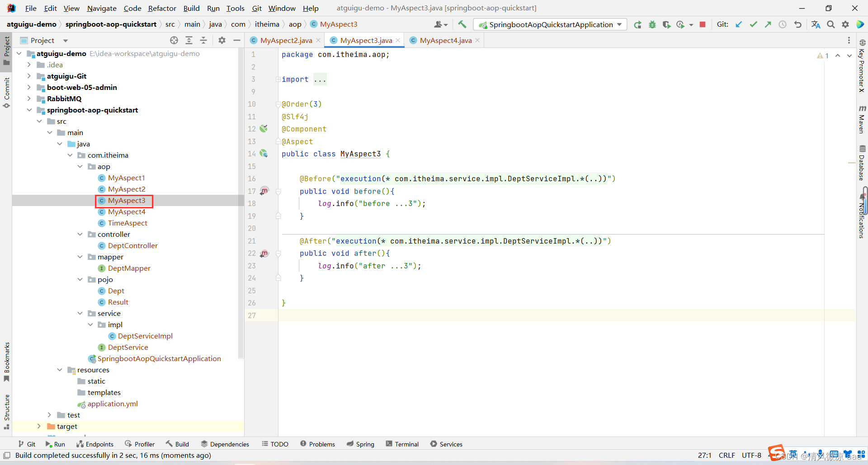
Task: Click Expand All in Project panel
Action: pyautogui.click(x=189, y=40)
